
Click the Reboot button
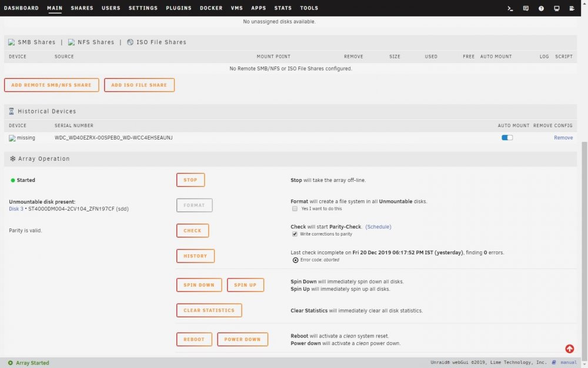click(194, 340)
